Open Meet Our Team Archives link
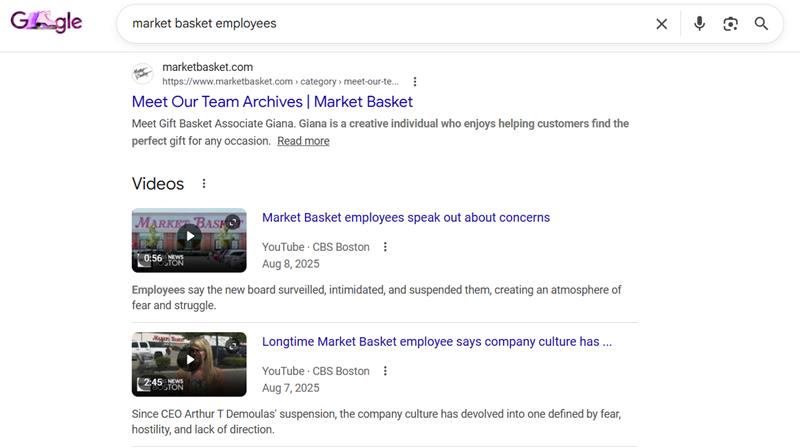Image resolution: width=800 pixels, height=448 pixels. (x=272, y=102)
